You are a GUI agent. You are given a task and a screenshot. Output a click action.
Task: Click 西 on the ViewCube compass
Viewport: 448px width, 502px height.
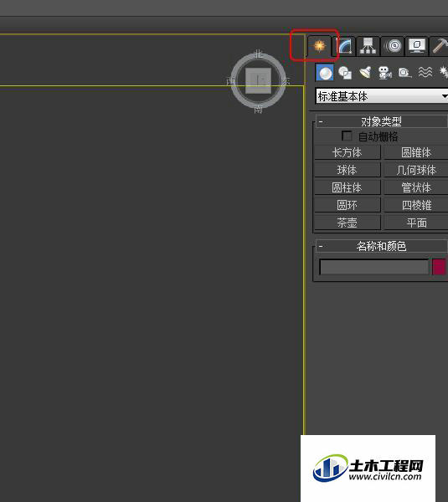pyautogui.click(x=231, y=81)
